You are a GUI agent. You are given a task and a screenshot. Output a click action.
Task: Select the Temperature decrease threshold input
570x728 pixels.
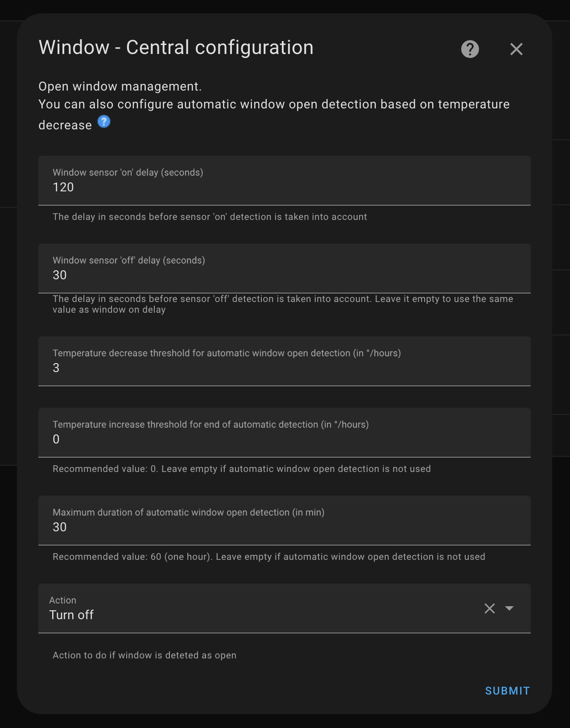[285, 361]
